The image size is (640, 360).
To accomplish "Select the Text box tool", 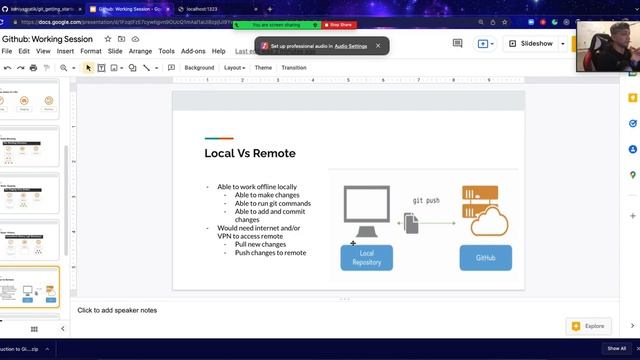I will pos(101,68).
